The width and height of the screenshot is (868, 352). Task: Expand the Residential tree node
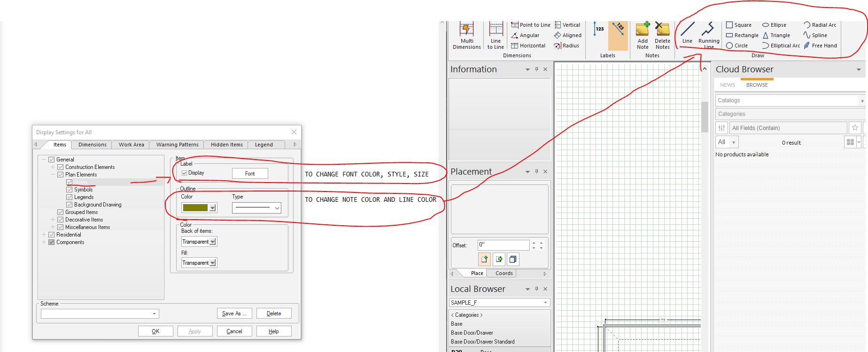pyautogui.click(x=44, y=235)
